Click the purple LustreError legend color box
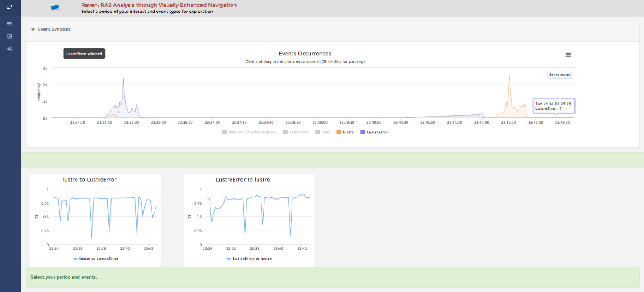Screen dimensions: 644x292 (362, 132)
